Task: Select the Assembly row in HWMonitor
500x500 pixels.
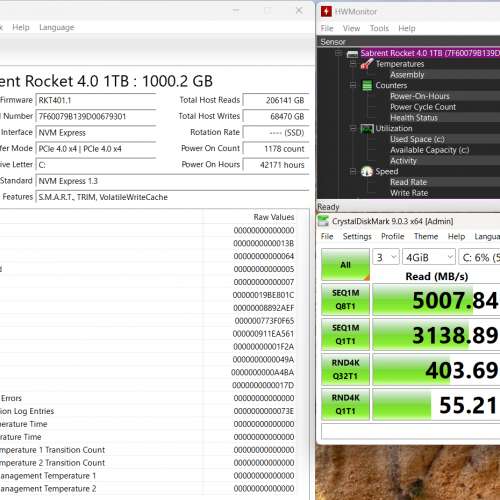Action: click(x=444, y=75)
